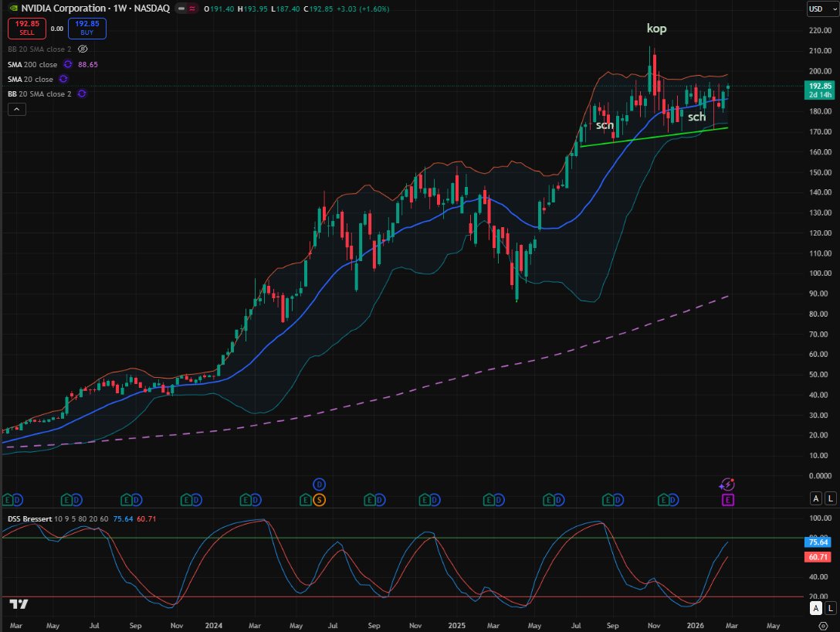The height and width of the screenshot is (632, 840).
Task: Open the earnings E marker next to the S marker
Action: (305, 500)
